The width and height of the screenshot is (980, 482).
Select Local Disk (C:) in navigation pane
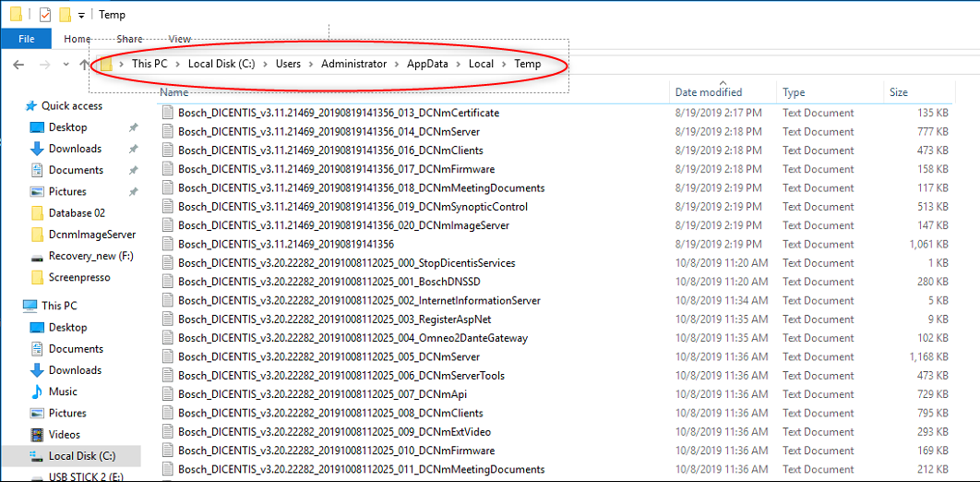(x=81, y=455)
